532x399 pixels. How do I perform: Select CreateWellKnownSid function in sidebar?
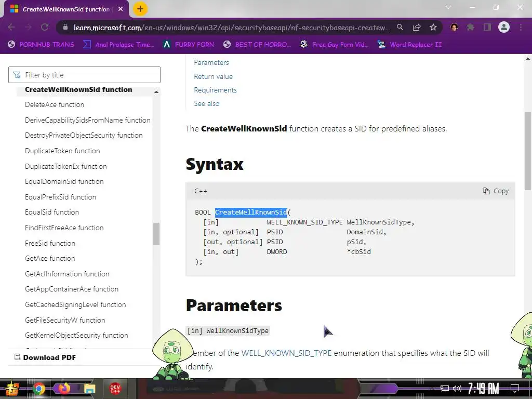[x=78, y=89]
